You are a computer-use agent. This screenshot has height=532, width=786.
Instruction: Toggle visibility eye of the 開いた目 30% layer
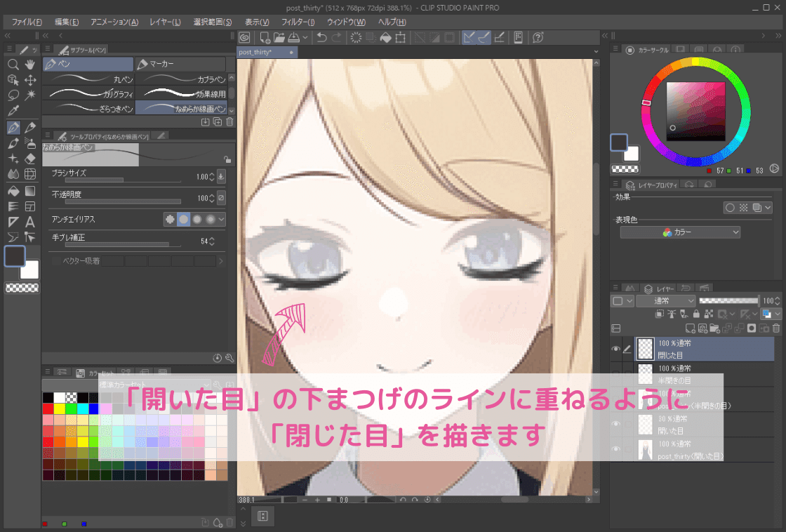[x=615, y=424]
